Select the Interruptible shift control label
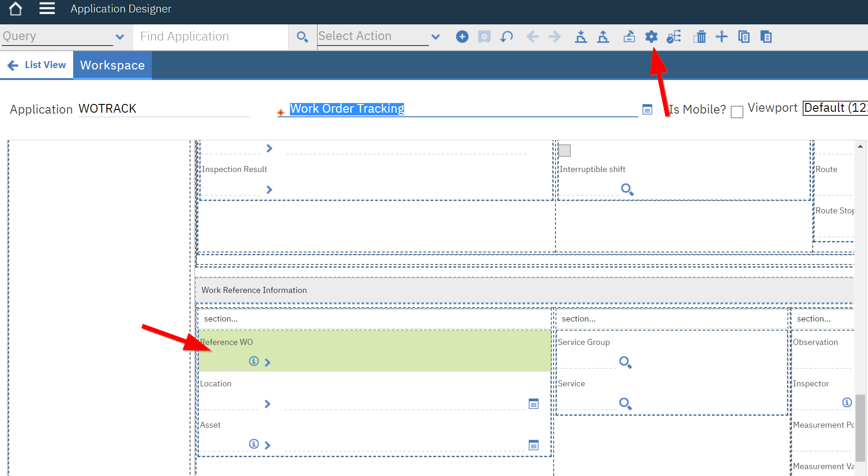This screenshot has width=868, height=476. (592, 169)
